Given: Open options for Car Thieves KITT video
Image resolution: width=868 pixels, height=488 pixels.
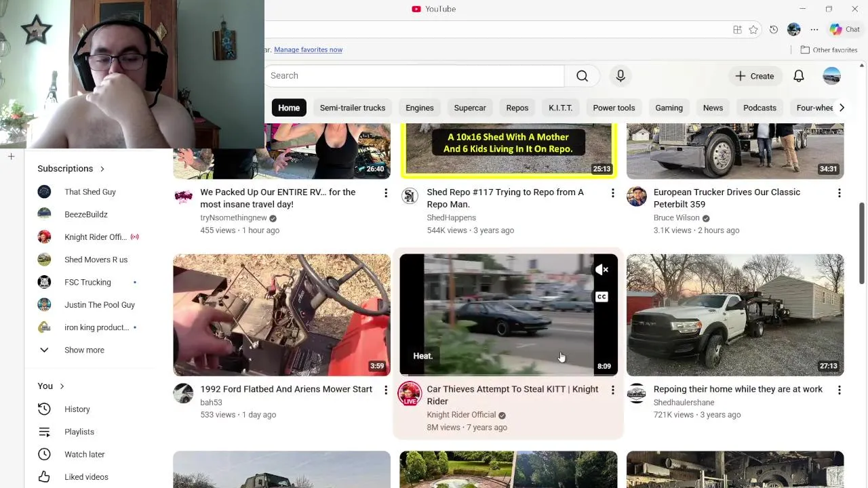Looking at the screenshot, I should click(612, 390).
